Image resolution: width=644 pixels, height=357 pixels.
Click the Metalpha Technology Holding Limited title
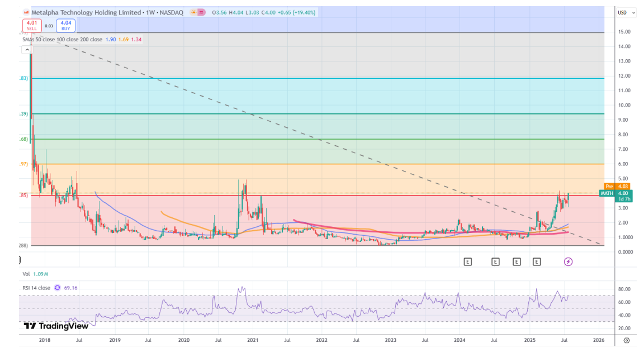coord(86,13)
